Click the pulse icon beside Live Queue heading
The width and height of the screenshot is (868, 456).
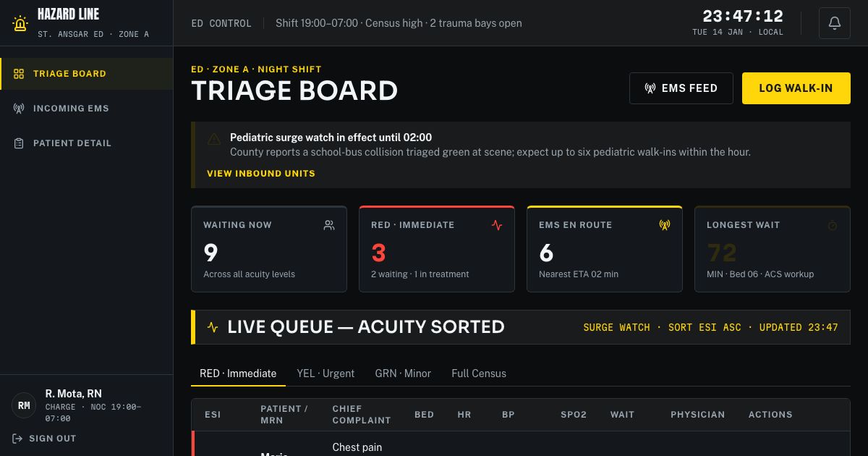(213, 327)
